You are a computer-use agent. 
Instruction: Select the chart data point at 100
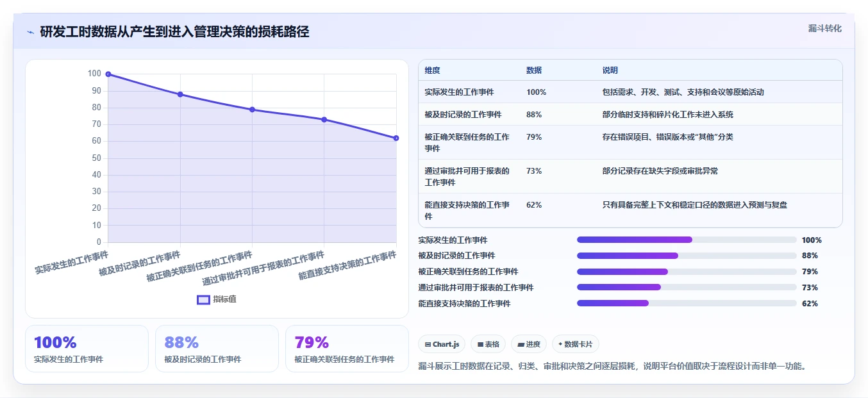pyautogui.click(x=108, y=74)
